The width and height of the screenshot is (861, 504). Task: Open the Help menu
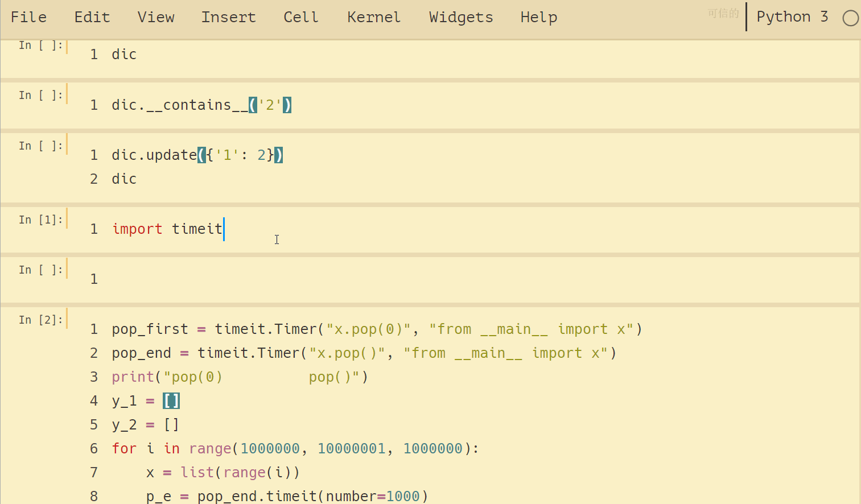[x=538, y=17]
